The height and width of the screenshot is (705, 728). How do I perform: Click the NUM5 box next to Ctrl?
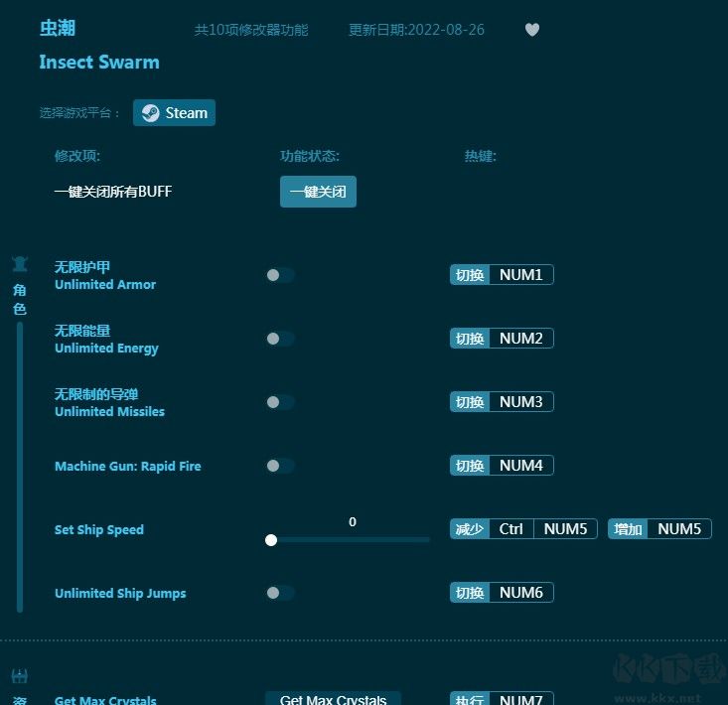tap(565, 528)
